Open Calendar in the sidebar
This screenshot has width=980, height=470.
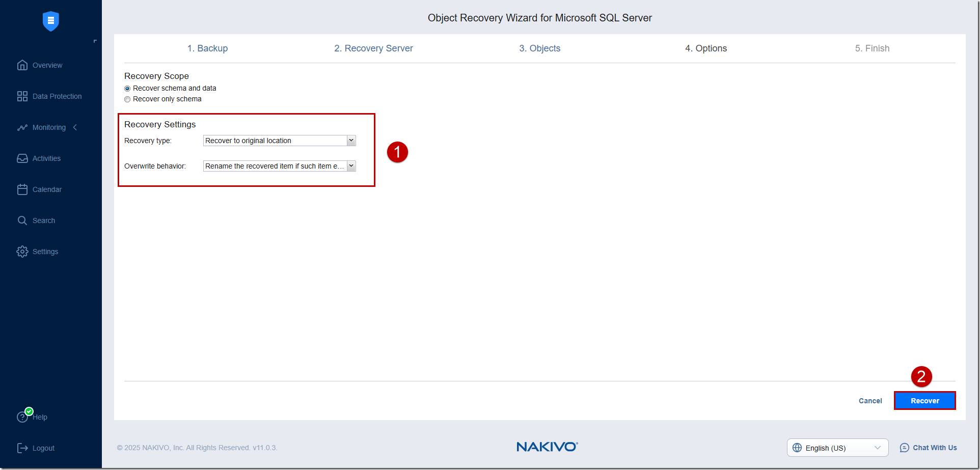tap(47, 189)
